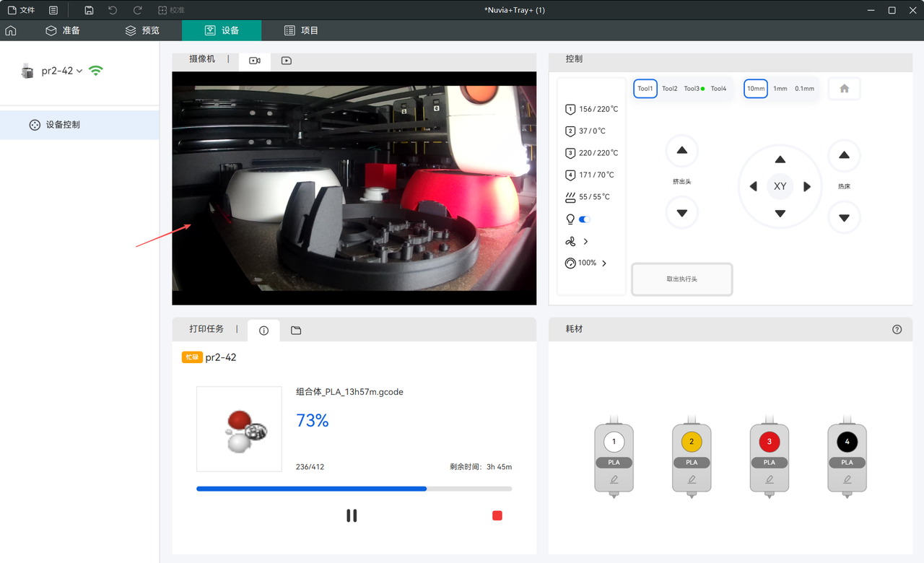
Task: Select 设备控制 in the sidebar
Action: [x=63, y=125]
